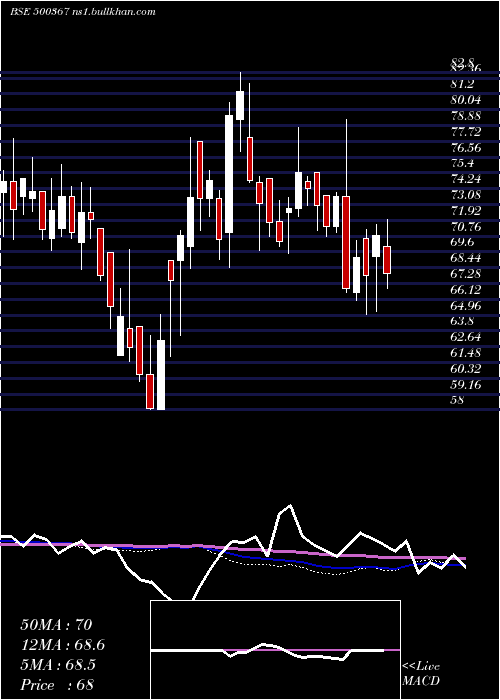The width and height of the screenshot is (500, 700).
Task: Click the 71.92 price level label
Action: point(466,211)
